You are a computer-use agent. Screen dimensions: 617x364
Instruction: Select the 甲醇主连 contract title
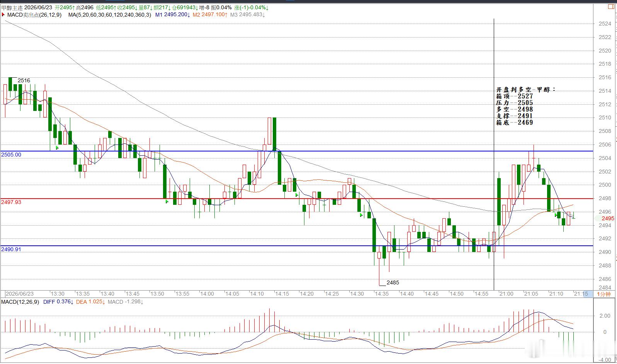point(12,8)
